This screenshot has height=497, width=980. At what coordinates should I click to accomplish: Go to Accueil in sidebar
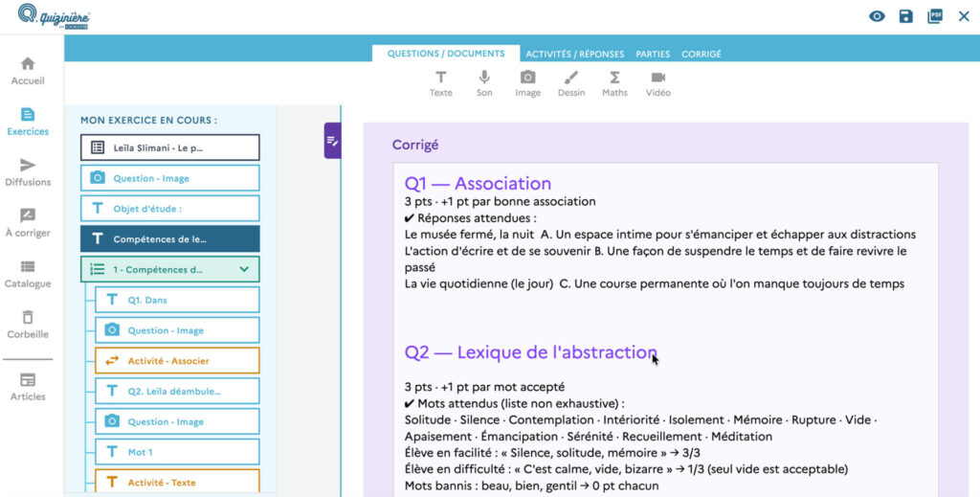[28, 71]
